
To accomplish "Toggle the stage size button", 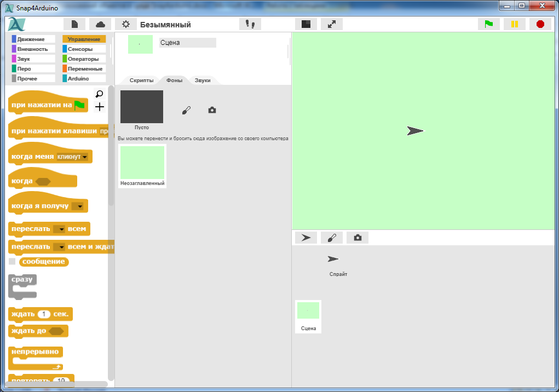I will point(306,24).
